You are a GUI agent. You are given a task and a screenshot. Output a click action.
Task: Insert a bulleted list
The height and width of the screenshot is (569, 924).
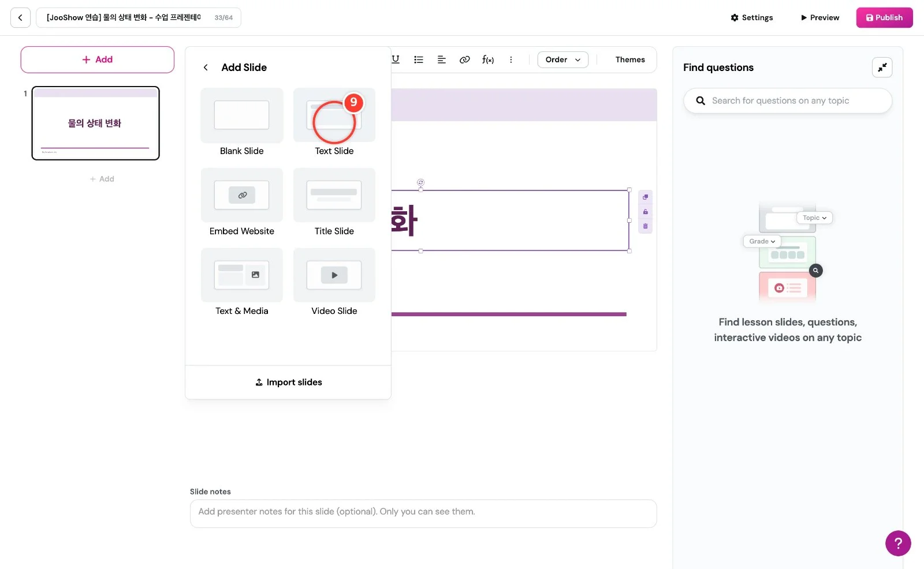[x=419, y=59]
